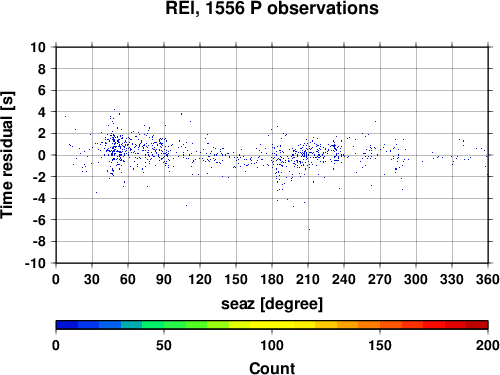Viewport: 500px width, 375px height.
Task: Click the outlier point near -7 seconds
Action: pyautogui.click(x=309, y=229)
